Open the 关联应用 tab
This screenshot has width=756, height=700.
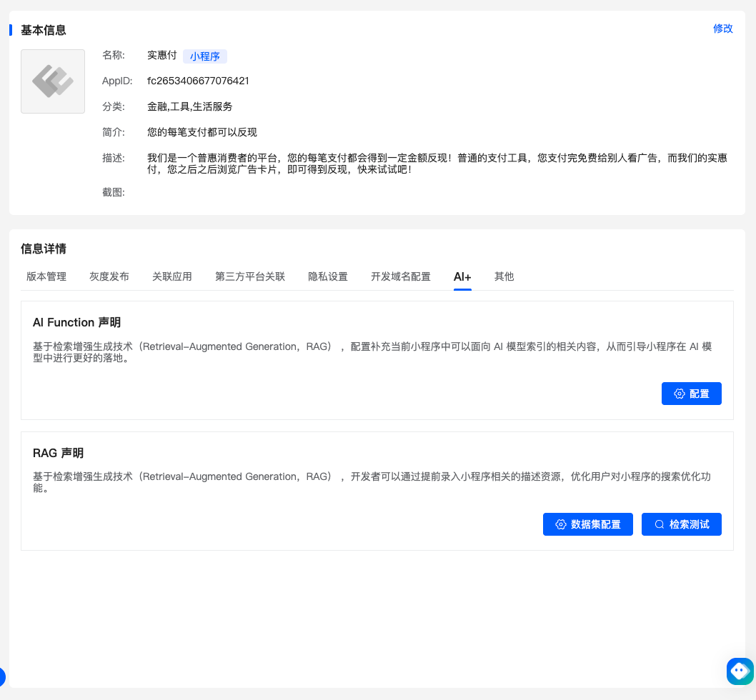(171, 276)
